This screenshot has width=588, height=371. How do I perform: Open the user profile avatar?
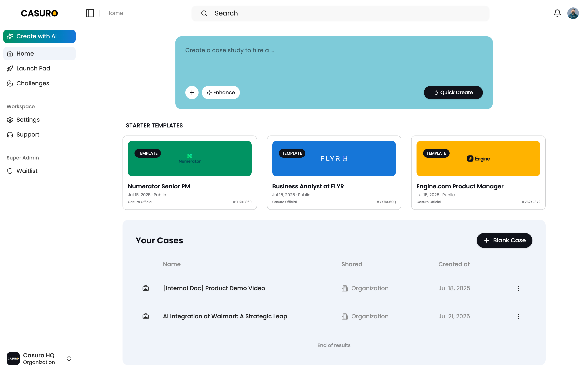click(573, 13)
